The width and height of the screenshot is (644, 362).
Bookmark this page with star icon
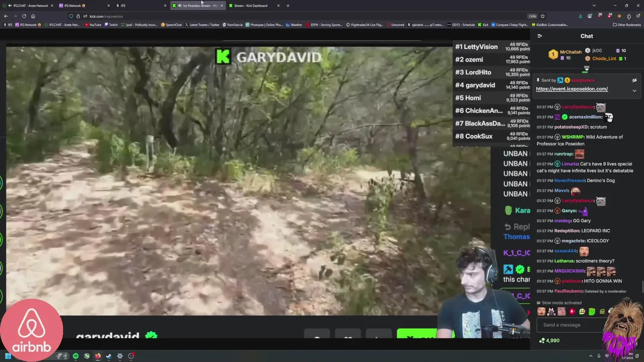tap(542, 16)
